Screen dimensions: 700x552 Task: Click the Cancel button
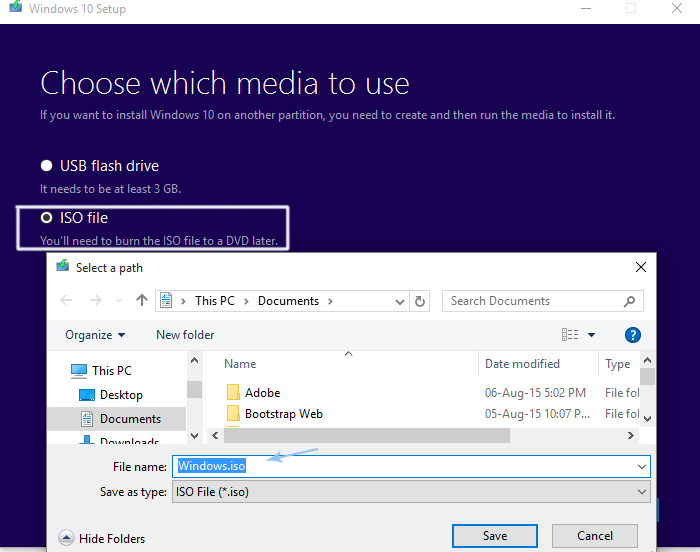point(595,536)
